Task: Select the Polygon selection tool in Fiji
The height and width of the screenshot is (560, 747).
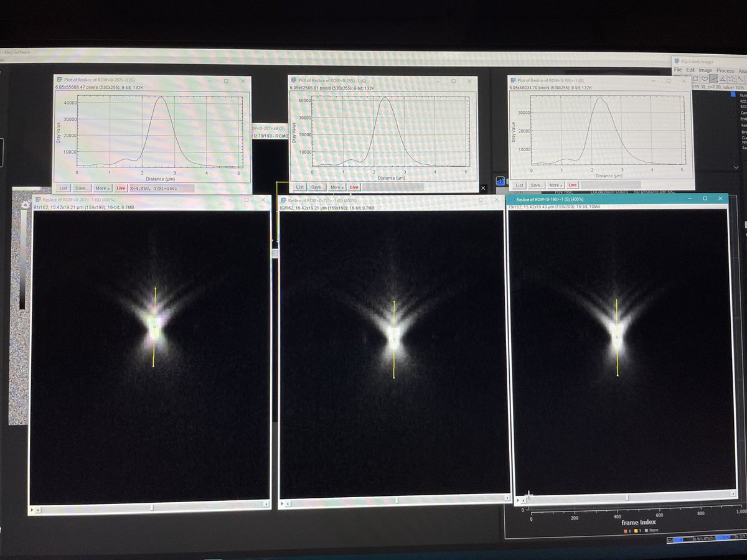Action: tap(695, 78)
